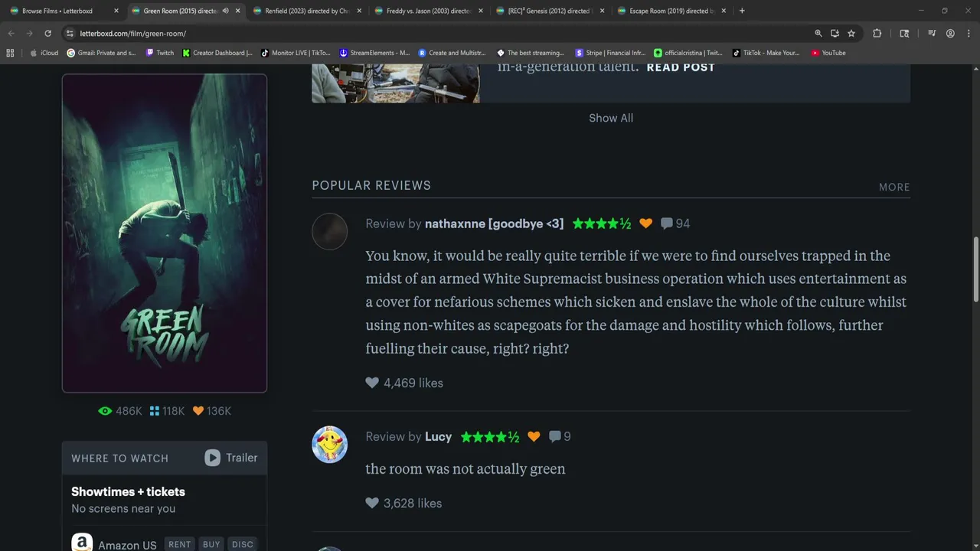Open Lucy's profile avatar

(x=330, y=445)
